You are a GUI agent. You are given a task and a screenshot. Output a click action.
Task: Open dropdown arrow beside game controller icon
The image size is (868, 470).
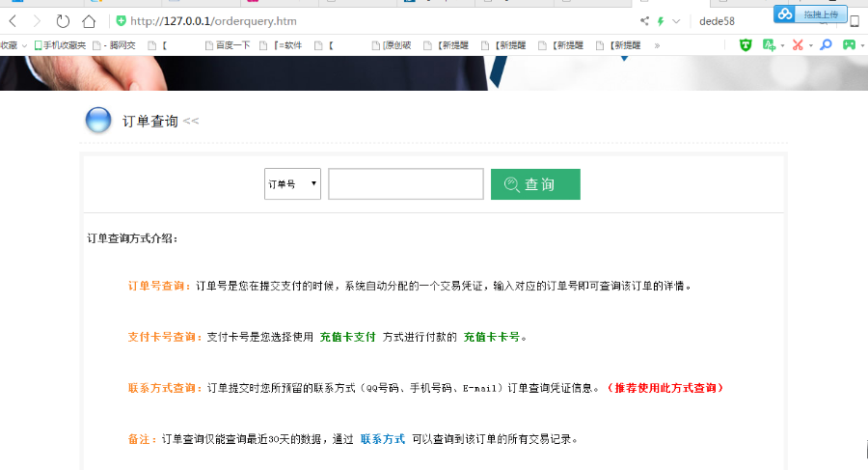click(862, 46)
